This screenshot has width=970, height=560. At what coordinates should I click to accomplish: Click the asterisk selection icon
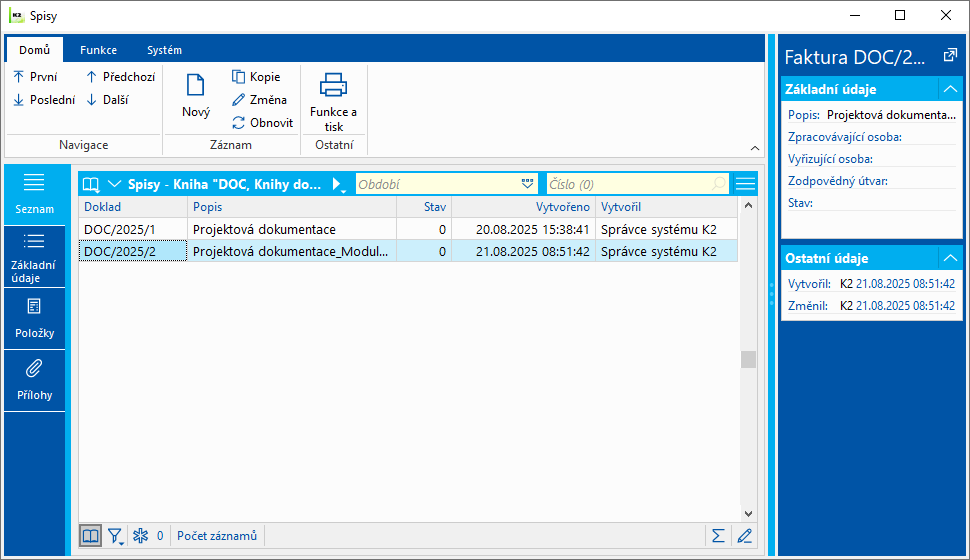click(140, 536)
